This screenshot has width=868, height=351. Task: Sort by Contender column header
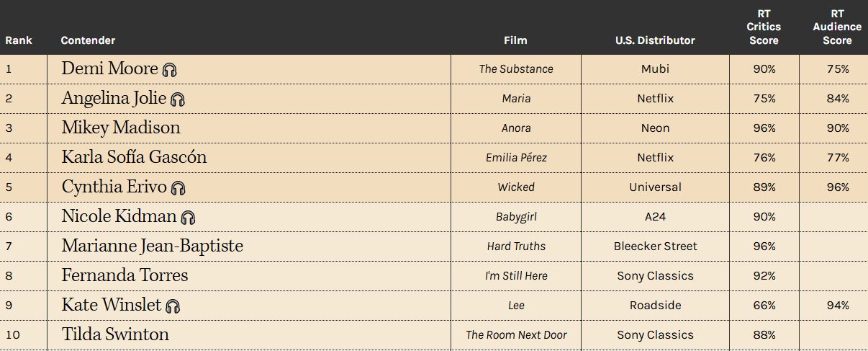point(88,40)
